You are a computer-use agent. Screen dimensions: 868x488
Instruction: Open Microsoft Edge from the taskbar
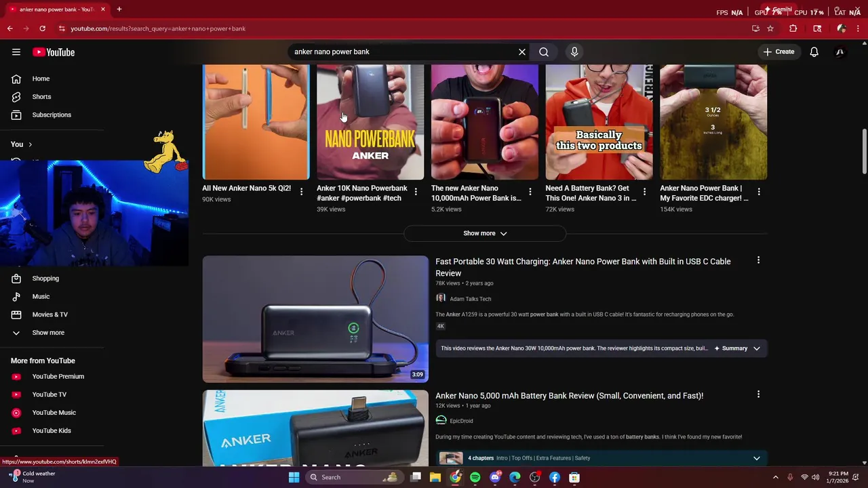pos(515,477)
